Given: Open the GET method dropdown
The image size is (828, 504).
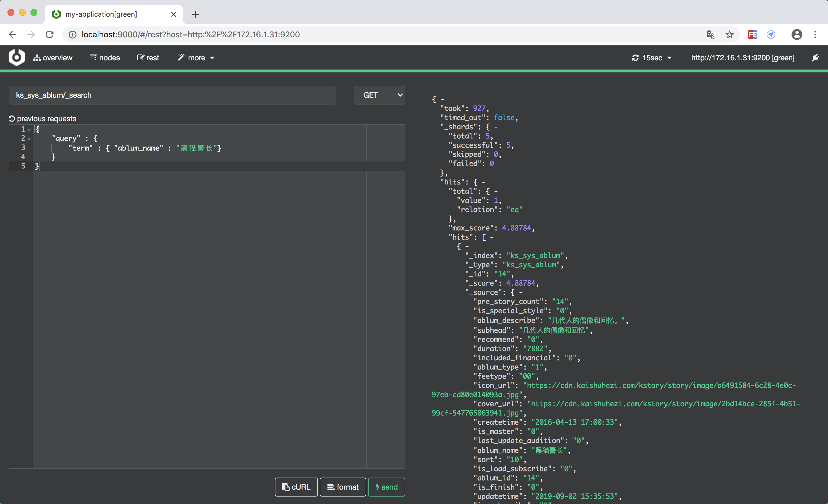Looking at the screenshot, I should tap(379, 95).
